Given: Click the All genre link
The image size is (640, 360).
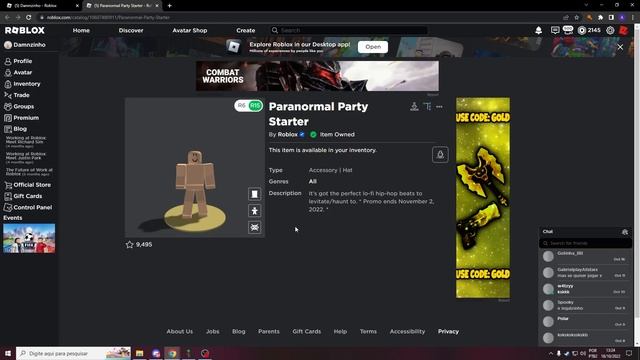Looking at the screenshot, I should coord(312,181).
